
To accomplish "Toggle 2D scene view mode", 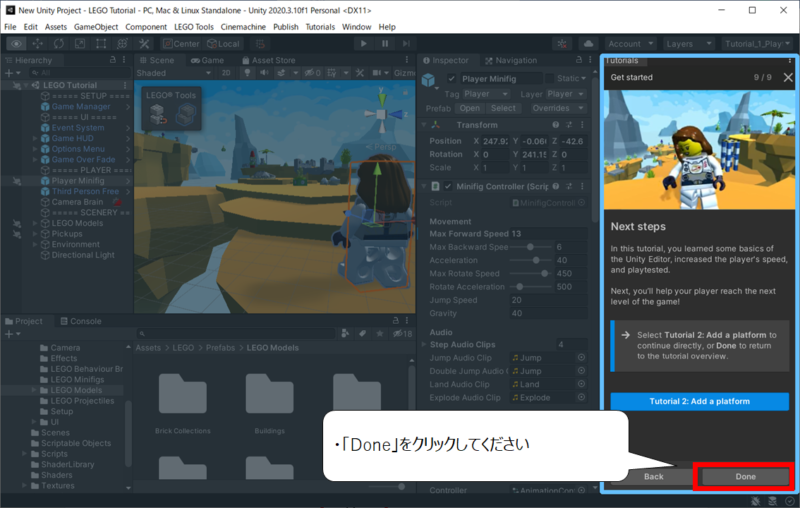I will [226, 73].
